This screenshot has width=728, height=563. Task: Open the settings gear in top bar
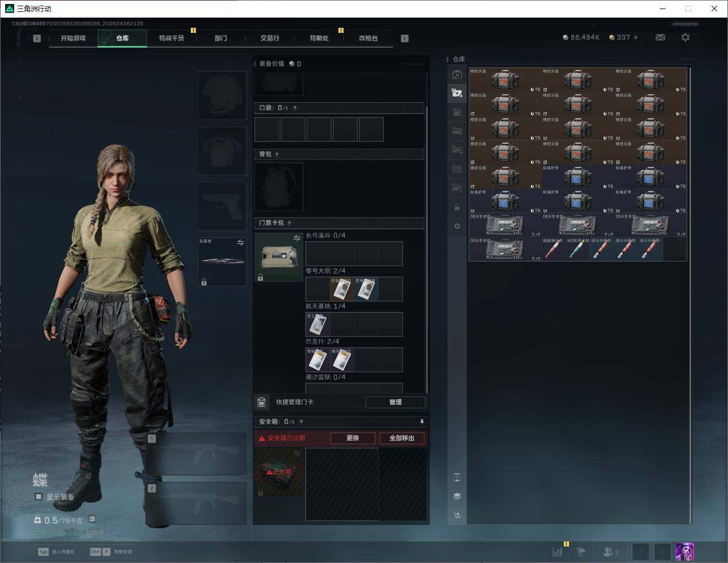click(685, 37)
